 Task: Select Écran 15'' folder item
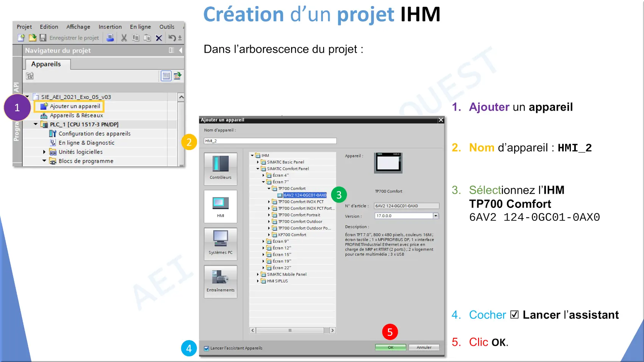[282, 254]
